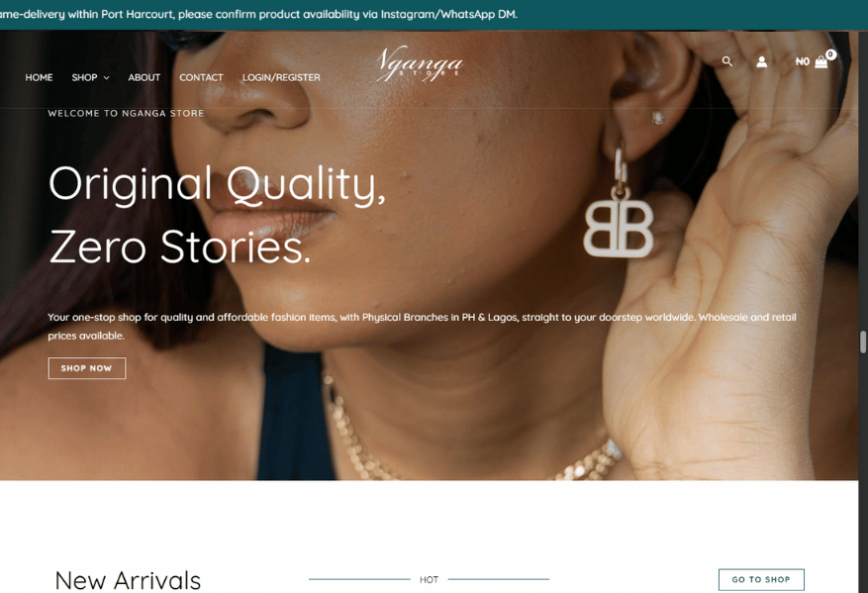Open the SHOP menu item
The width and height of the screenshot is (868, 593).
click(x=84, y=77)
